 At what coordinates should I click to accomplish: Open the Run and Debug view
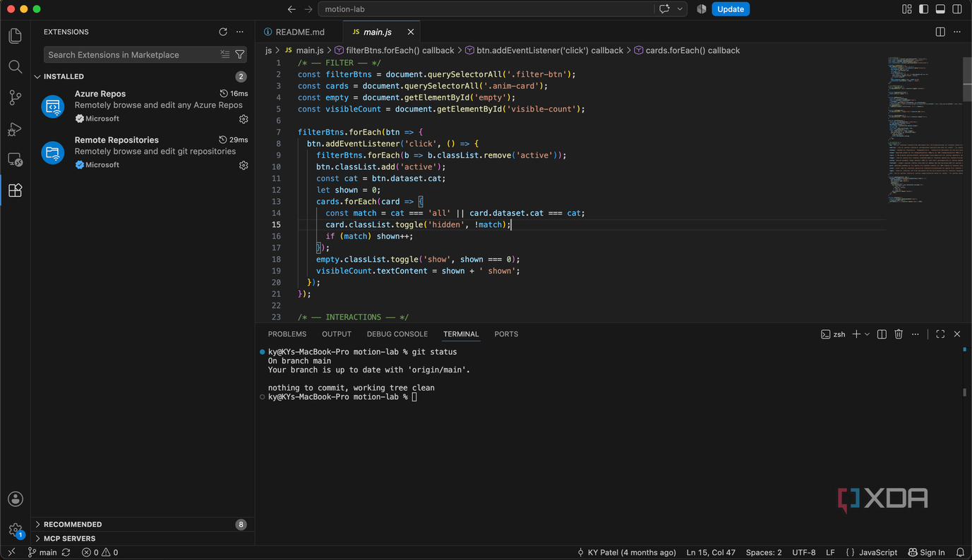15,129
